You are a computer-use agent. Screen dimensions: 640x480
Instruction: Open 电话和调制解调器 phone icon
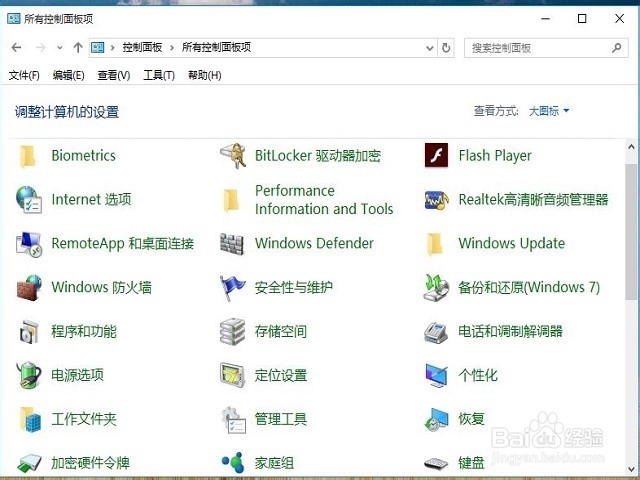(436, 332)
